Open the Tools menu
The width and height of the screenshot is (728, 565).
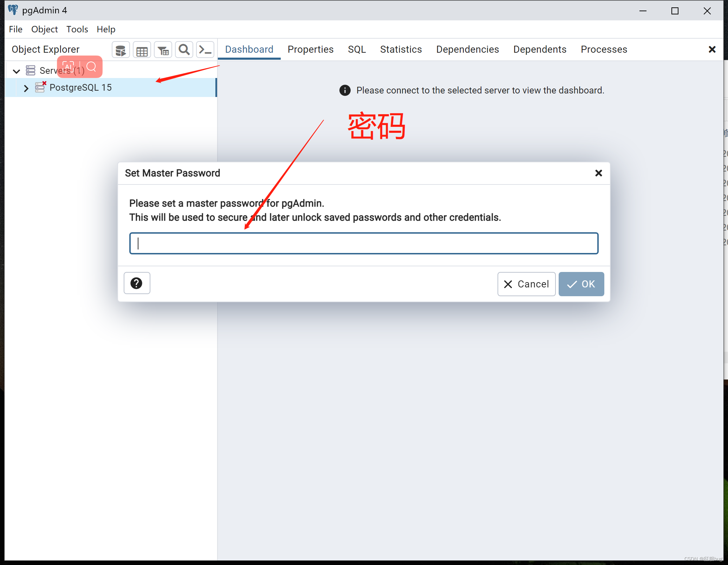(77, 29)
